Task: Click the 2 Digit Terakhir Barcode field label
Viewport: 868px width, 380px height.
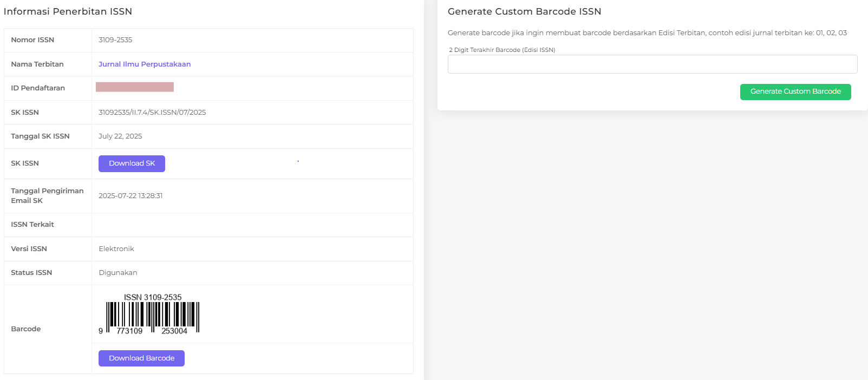Action: click(x=502, y=50)
